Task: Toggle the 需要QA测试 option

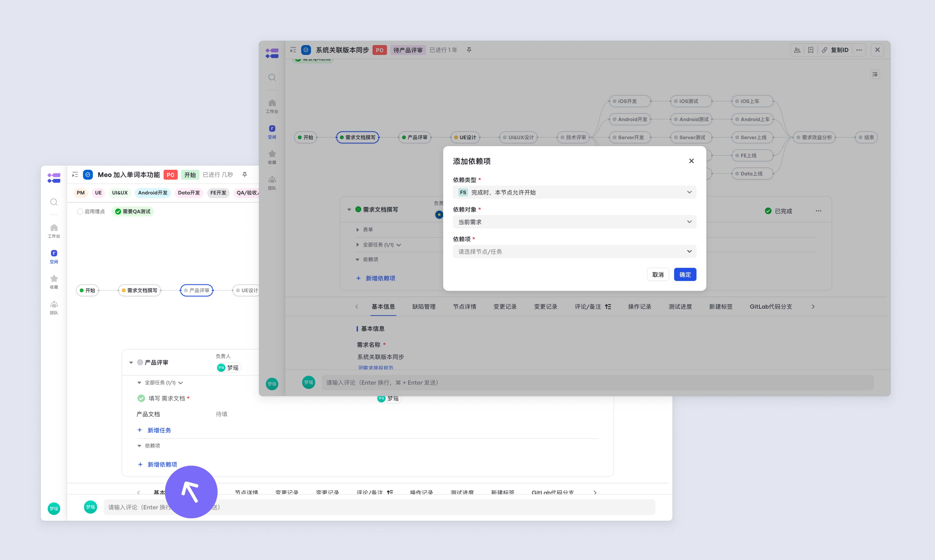Action: click(132, 211)
